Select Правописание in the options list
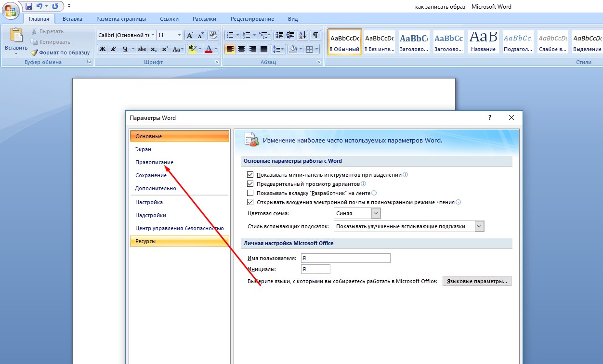Screen dimensions: 603x364 (x=179, y=162)
